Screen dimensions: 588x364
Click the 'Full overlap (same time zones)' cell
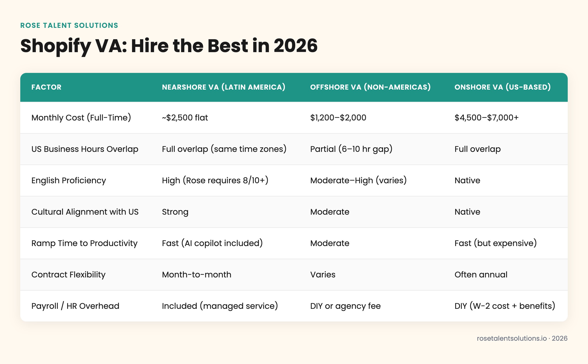pos(224,149)
